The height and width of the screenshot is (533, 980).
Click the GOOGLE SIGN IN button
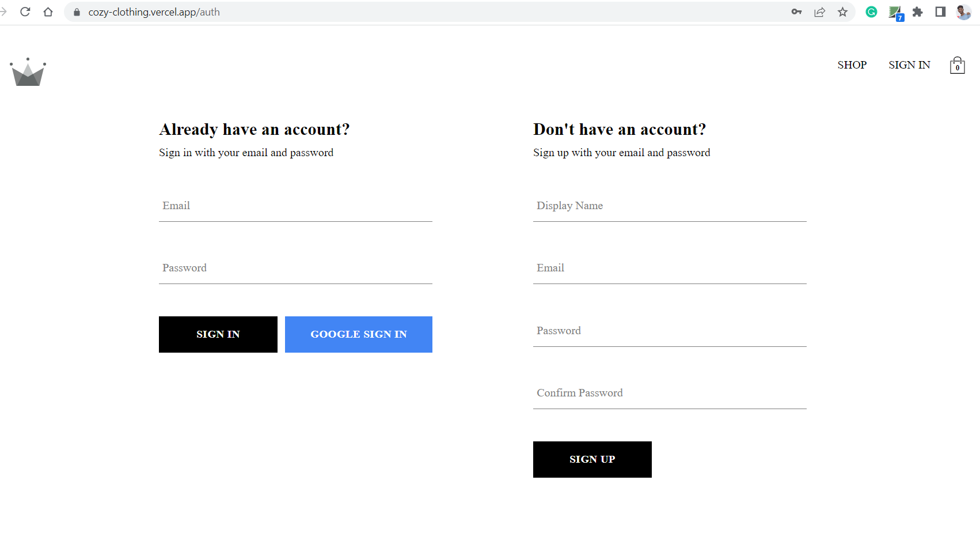click(358, 334)
